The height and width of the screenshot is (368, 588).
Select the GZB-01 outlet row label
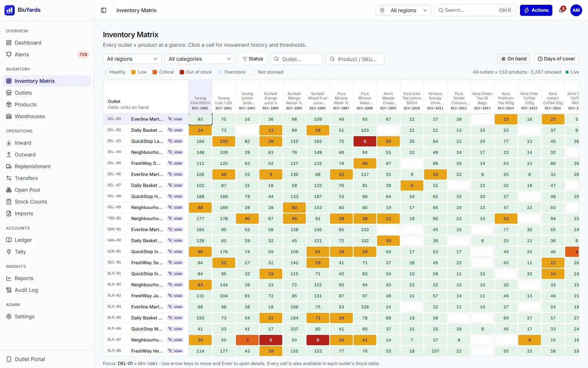[146, 252]
